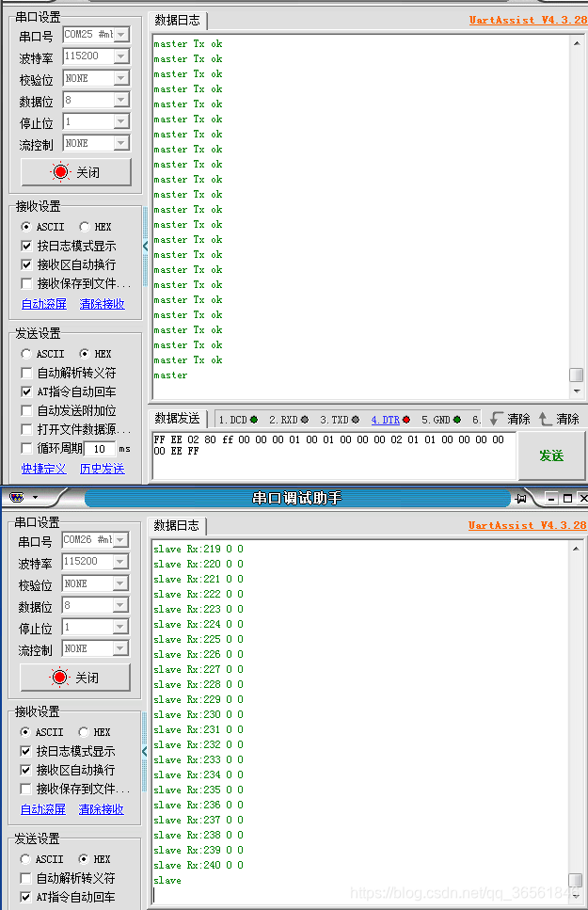Click 清除接收 link in COM26 window

101,809
